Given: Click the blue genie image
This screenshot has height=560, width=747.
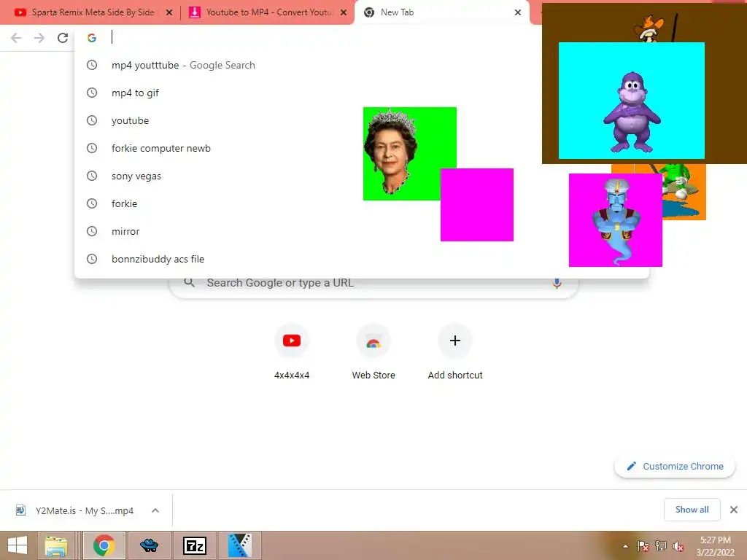Looking at the screenshot, I should (x=616, y=220).
